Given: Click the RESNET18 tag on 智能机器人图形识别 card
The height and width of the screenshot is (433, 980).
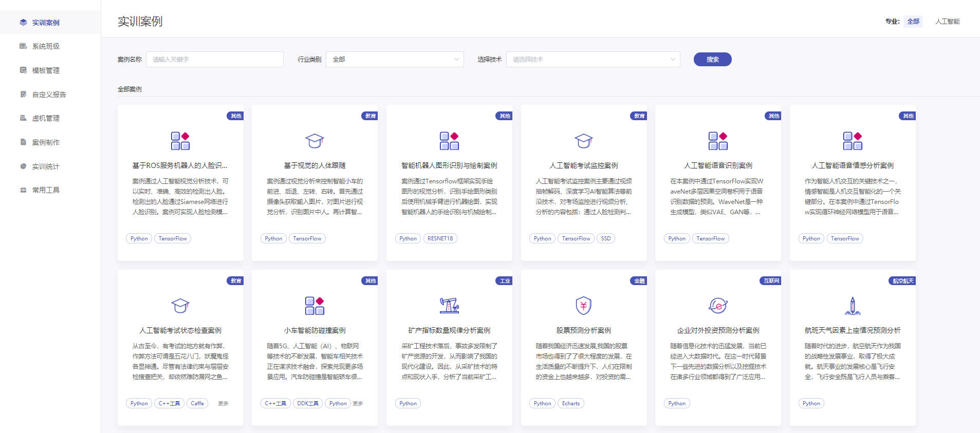Looking at the screenshot, I should [440, 238].
